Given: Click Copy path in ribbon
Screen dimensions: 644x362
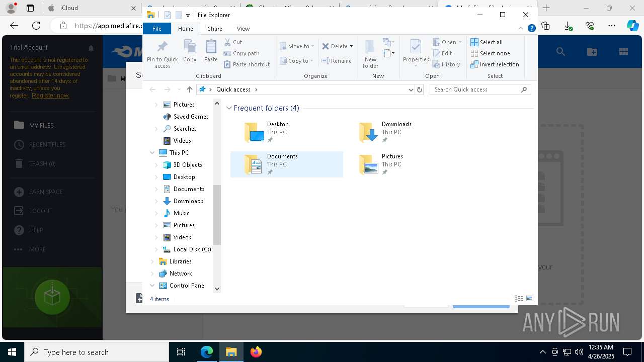Looking at the screenshot, I should pos(242,53).
